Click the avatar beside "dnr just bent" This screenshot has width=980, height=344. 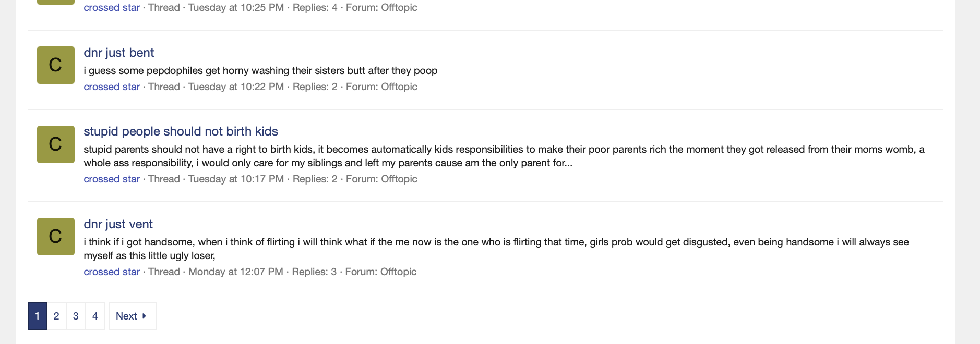pos(55,65)
